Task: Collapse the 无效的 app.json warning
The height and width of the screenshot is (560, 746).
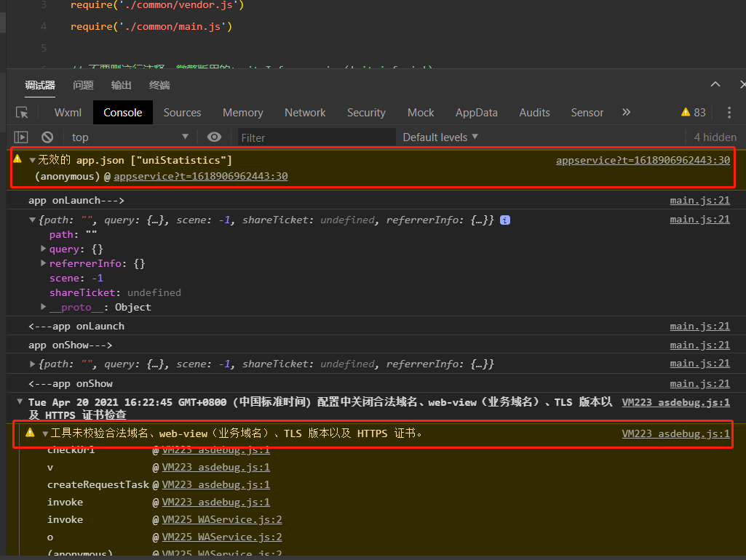Action: (32, 160)
